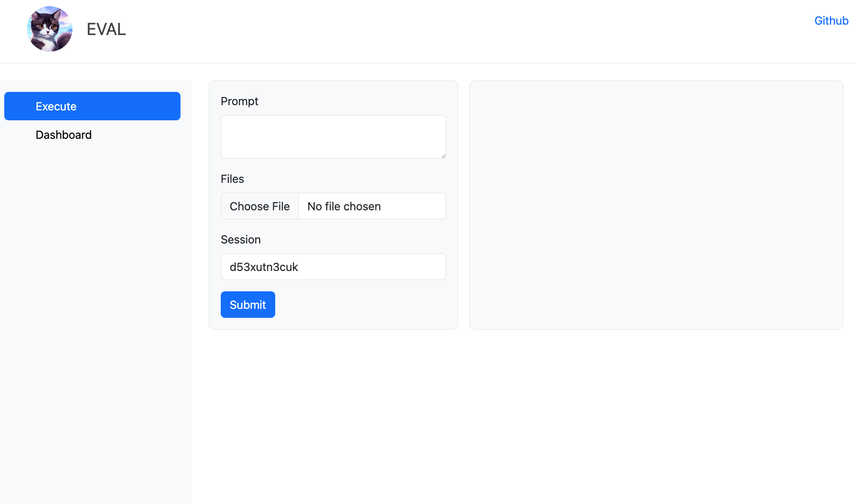Click the Files section label
Viewport: 855px width, 504px height.
coord(232,179)
